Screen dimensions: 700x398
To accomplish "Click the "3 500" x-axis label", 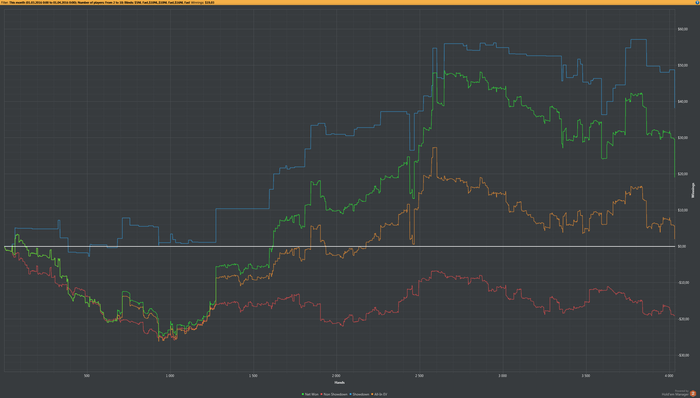I will pos(586,376).
